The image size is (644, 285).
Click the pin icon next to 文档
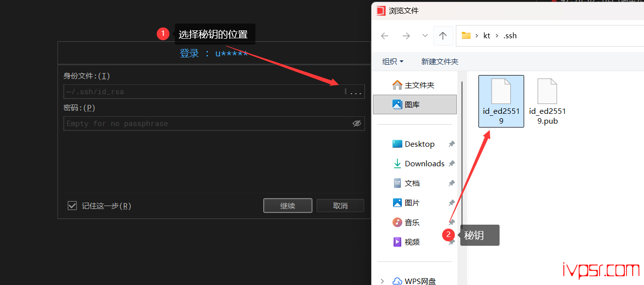[451, 183]
